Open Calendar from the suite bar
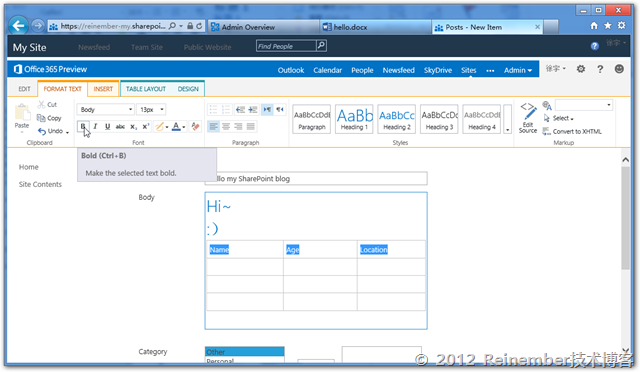Image resolution: width=640 pixels, height=372 pixels. pyautogui.click(x=327, y=70)
